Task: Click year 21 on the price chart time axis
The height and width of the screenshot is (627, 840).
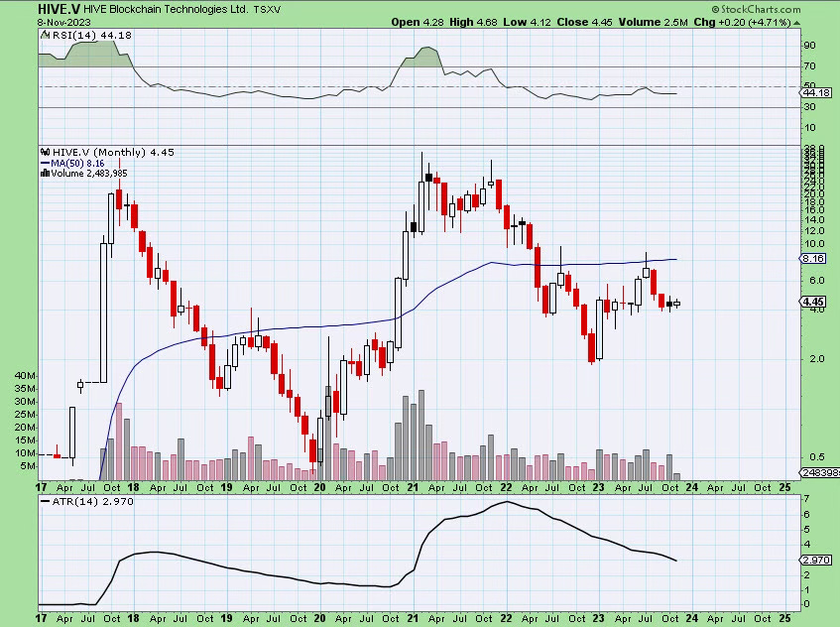Action: coord(413,488)
